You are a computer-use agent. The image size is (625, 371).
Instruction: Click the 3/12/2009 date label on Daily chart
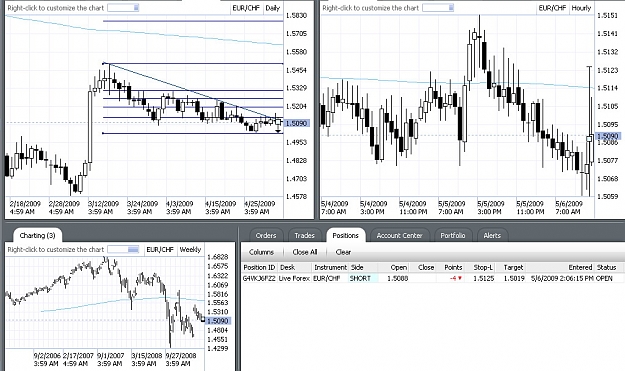[x=103, y=207]
